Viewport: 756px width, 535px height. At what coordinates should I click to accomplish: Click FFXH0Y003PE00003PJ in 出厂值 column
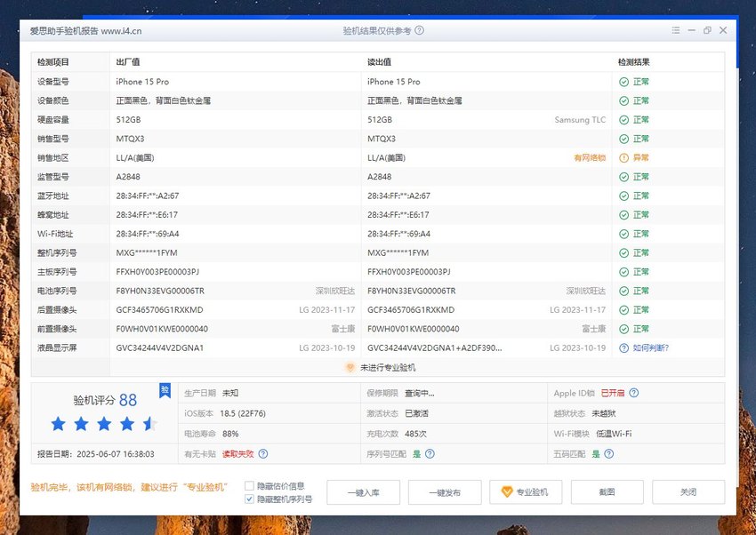157,272
